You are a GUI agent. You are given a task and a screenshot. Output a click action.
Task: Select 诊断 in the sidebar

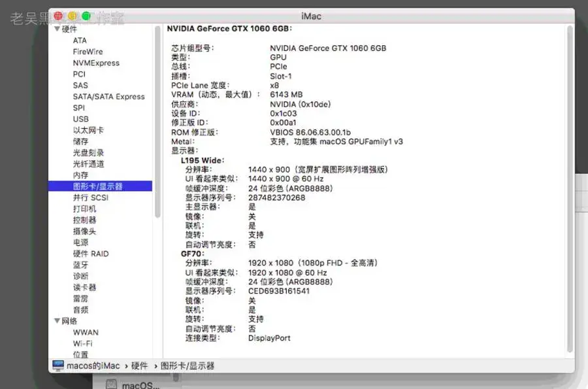(80, 276)
